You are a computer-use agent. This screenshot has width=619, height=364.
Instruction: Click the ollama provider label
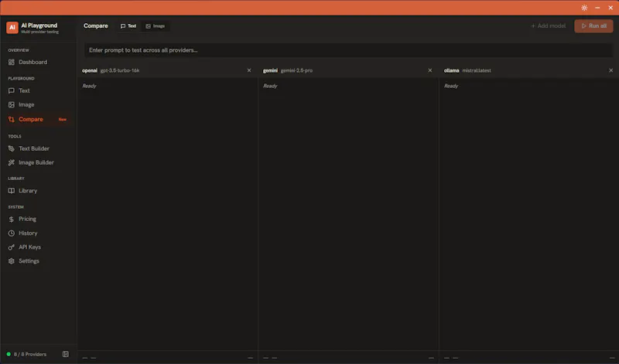(451, 70)
